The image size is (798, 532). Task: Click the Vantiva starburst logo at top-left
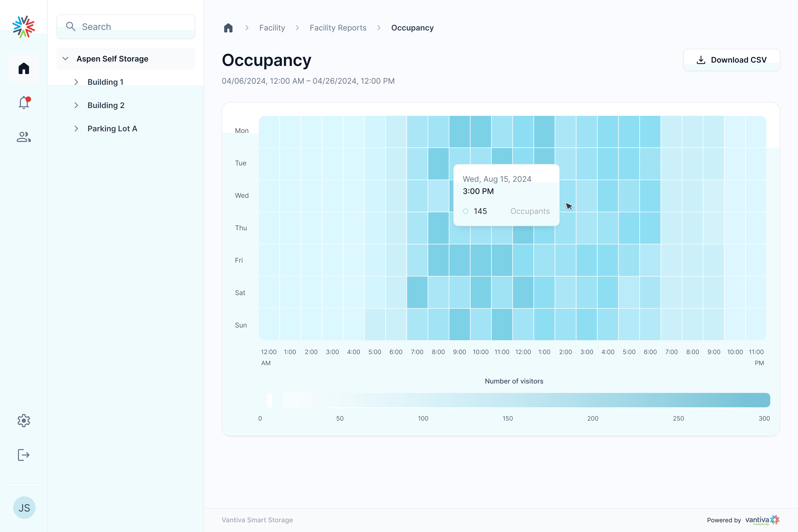click(x=23, y=26)
